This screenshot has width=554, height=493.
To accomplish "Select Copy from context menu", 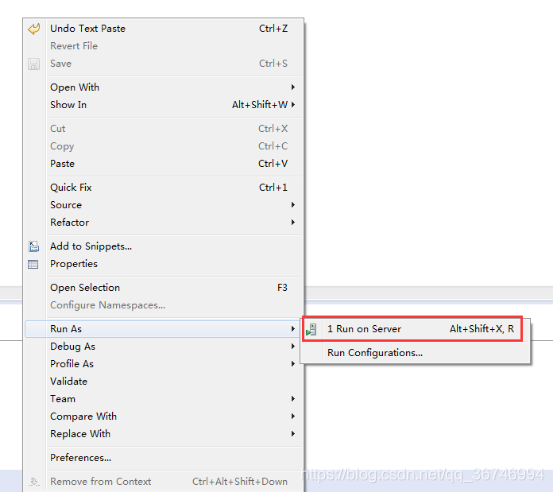I will pos(163,146).
